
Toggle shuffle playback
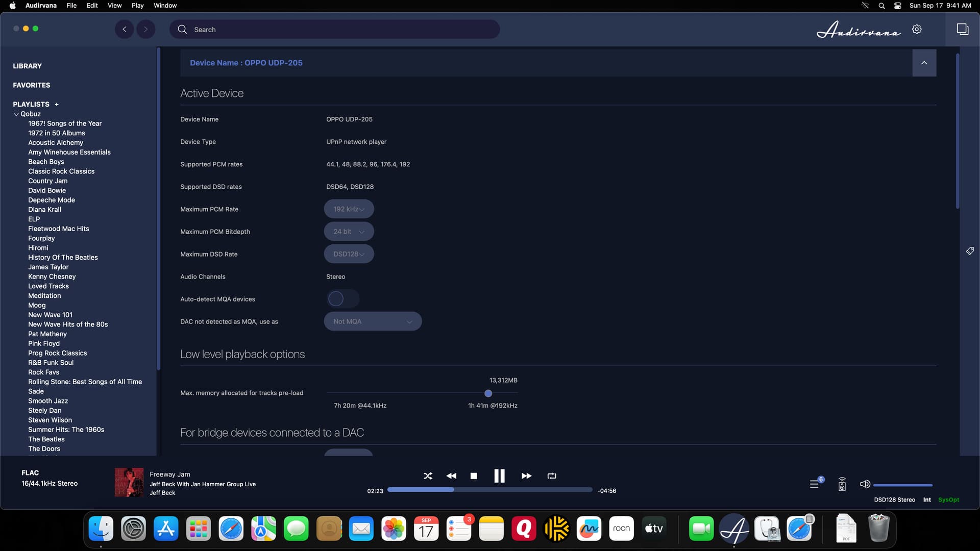[x=428, y=475]
